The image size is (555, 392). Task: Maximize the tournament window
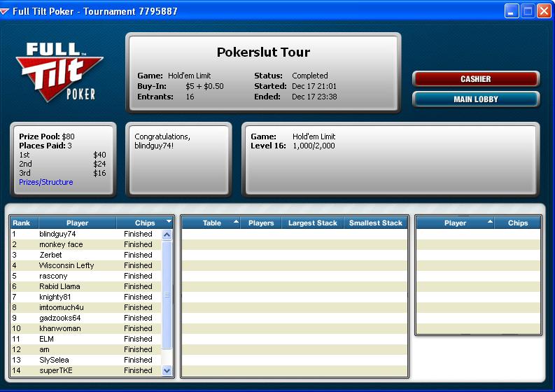tap(528, 11)
